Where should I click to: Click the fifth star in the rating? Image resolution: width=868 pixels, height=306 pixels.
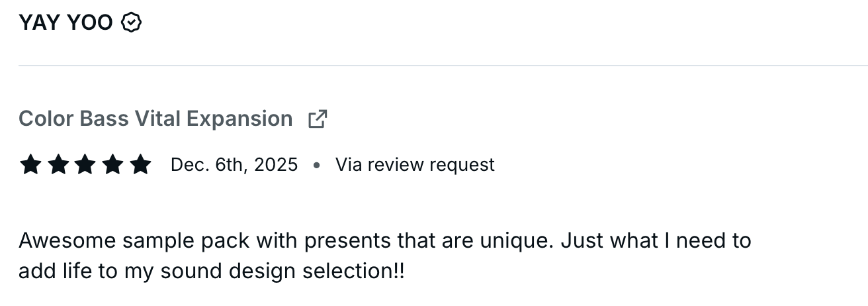click(140, 164)
